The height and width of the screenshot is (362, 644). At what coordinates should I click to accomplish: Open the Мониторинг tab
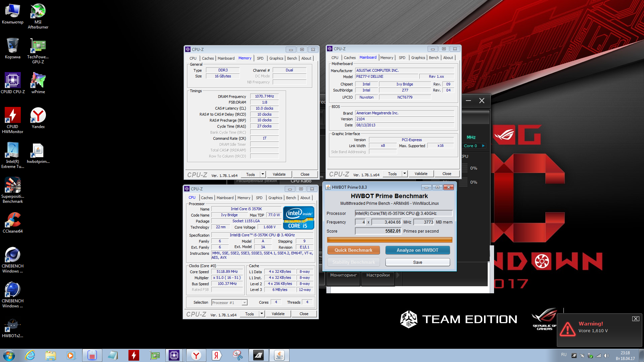coord(343,275)
